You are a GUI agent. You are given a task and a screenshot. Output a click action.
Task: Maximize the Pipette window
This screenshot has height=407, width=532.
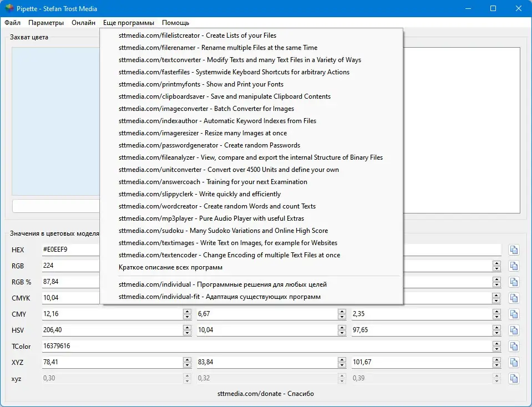(x=493, y=8)
